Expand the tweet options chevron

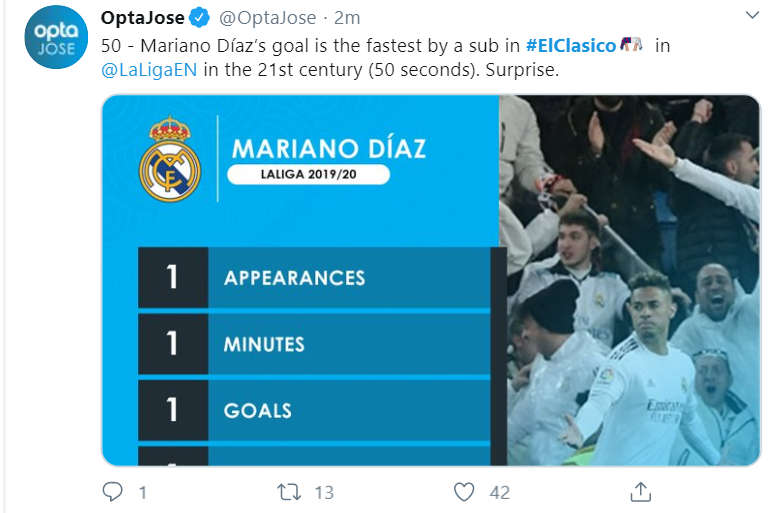[x=752, y=15]
